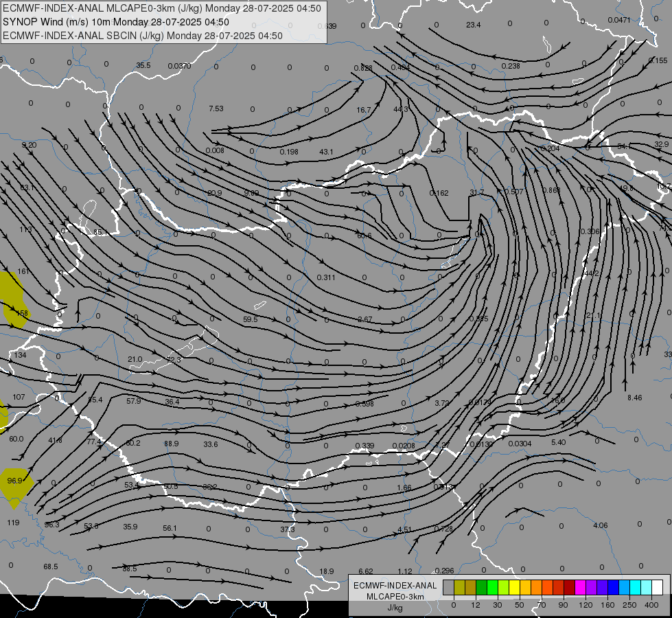Viewport: 672px width, 618px height.
Task: Click the map value 57.9
Action: click(x=134, y=401)
